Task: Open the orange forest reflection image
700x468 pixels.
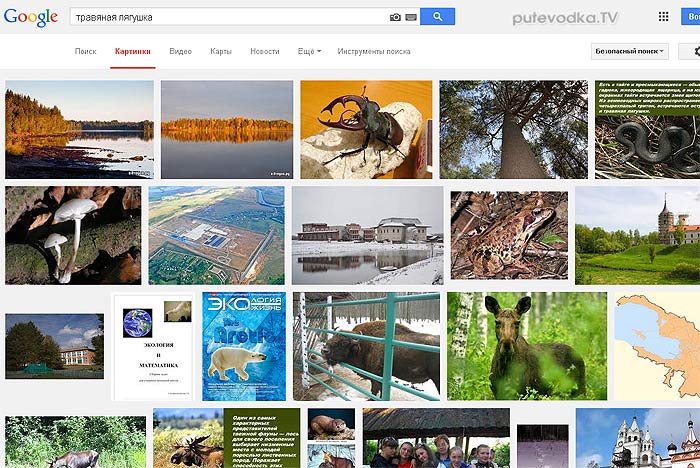Action: pos(227,130)
